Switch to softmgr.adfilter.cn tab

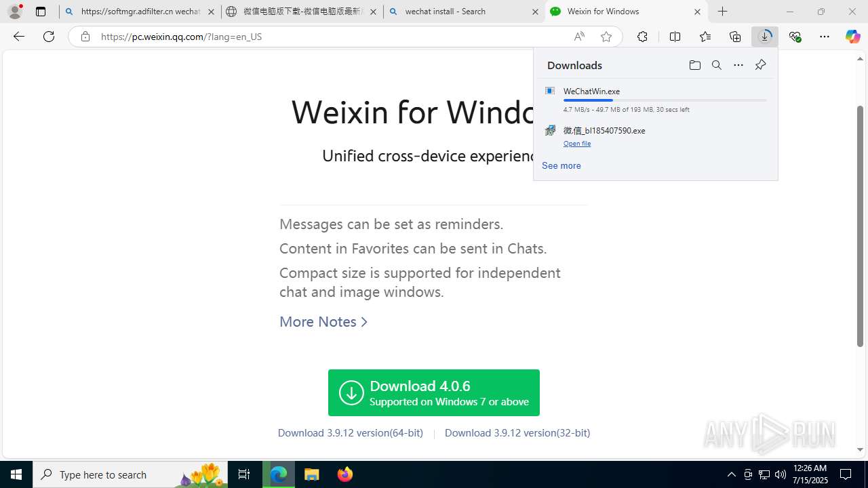[x=140, y=12]
